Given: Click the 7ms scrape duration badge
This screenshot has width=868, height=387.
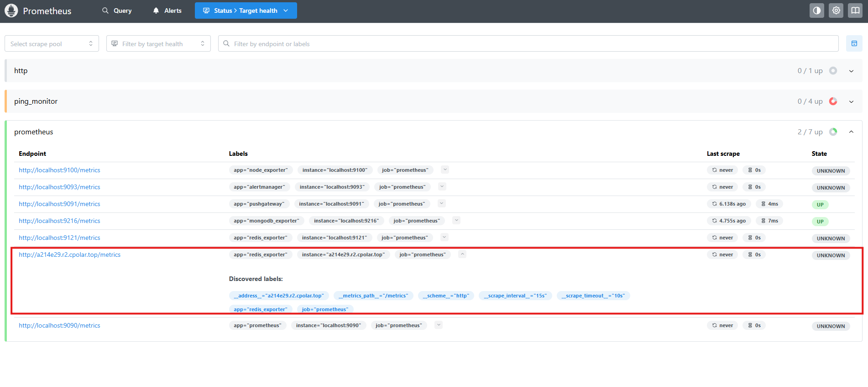Looking at the screenshot, I should click(x=769, y=221).
